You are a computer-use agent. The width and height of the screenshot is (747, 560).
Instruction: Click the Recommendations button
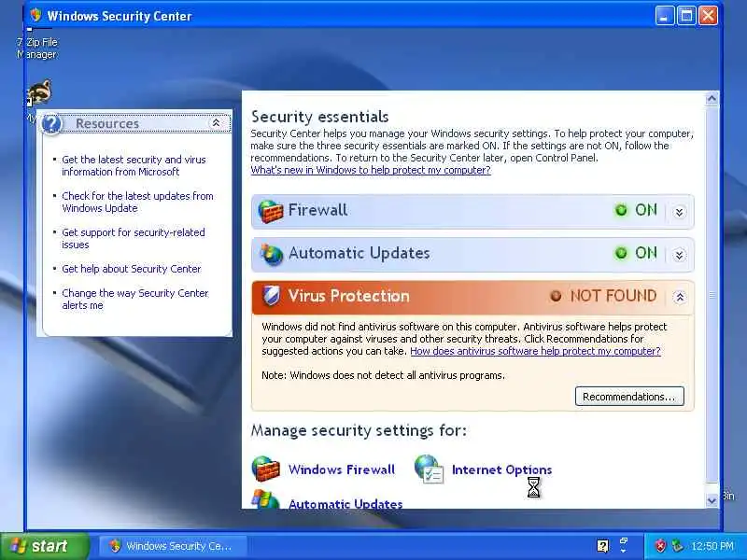(629, 396)
